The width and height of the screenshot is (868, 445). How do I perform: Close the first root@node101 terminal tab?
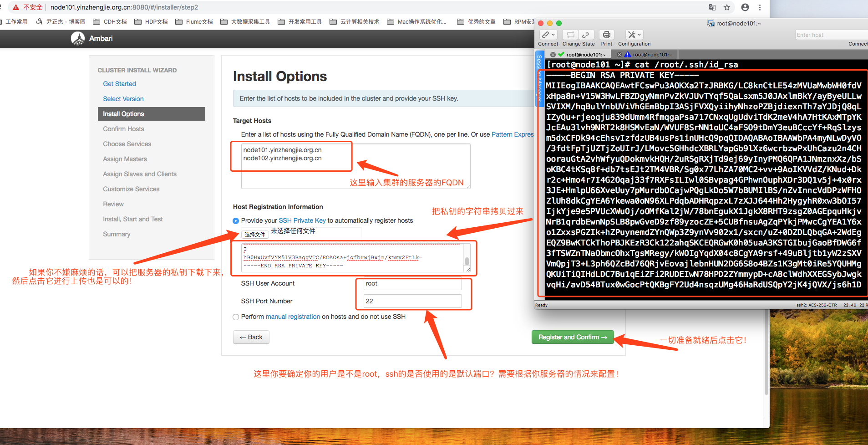[553, 55]
